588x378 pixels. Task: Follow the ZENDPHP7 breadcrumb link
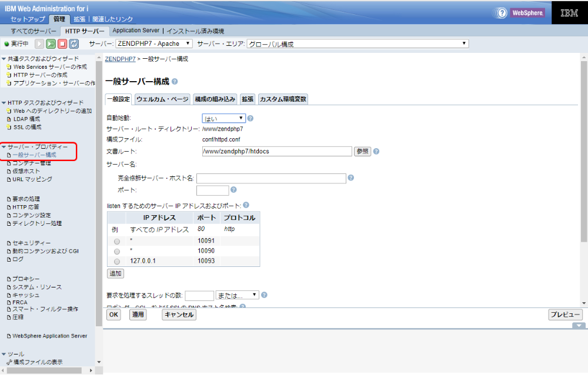[121, 59]
